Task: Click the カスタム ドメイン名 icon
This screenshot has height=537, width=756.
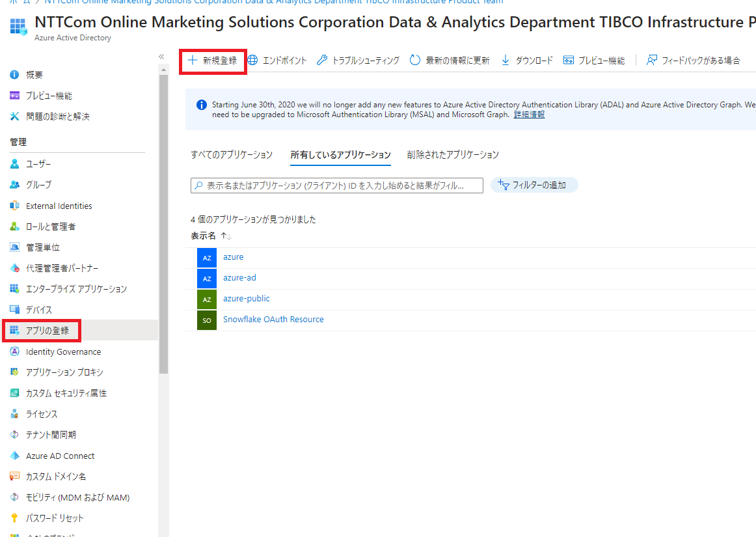Action: [14, 476]
